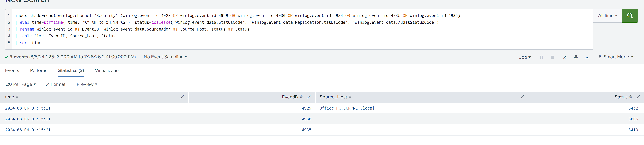Open the All time range picker
This screenshot has width=644, height=145.
click(607, 16)
